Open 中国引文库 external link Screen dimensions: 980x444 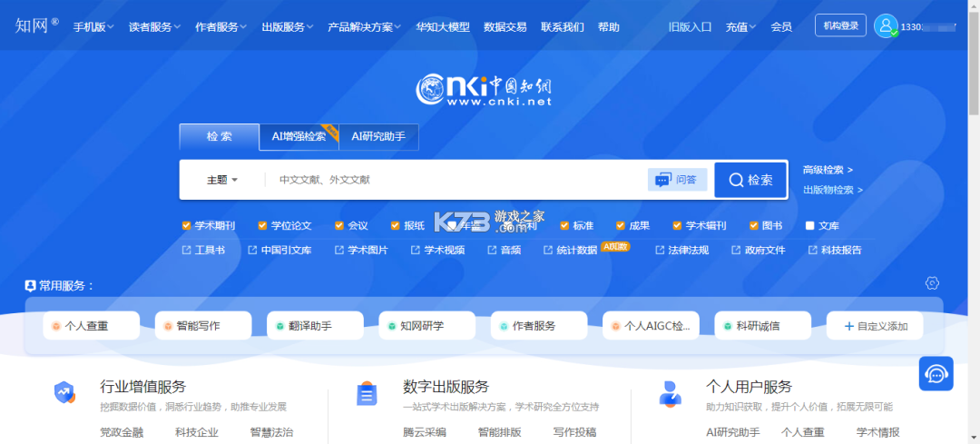[x=279, y=250]
